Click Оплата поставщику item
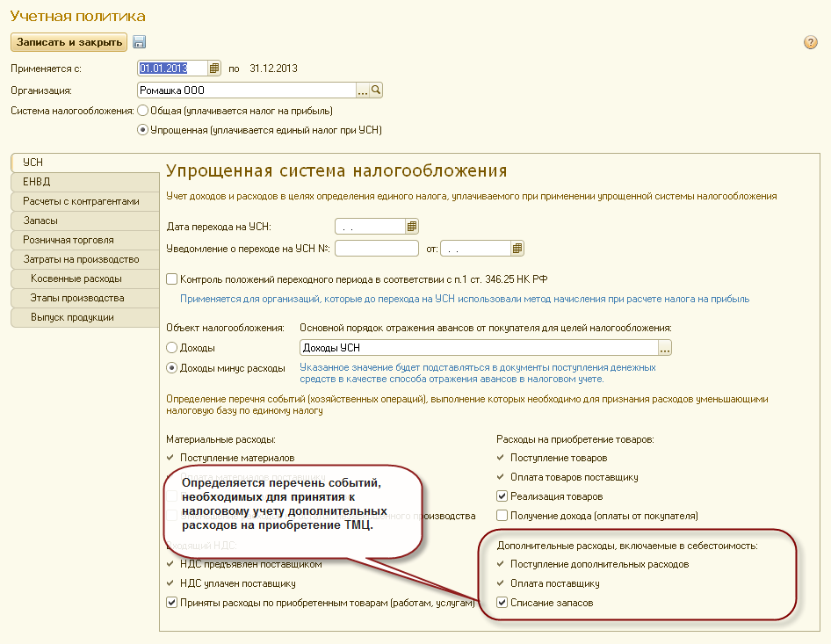This screenshot has width=831, height=644. 548,583
